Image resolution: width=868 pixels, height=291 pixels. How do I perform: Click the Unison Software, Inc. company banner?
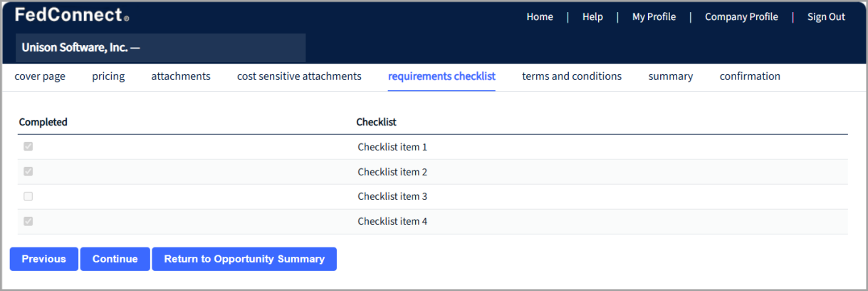pyautogui.click(x=160, y=48)
